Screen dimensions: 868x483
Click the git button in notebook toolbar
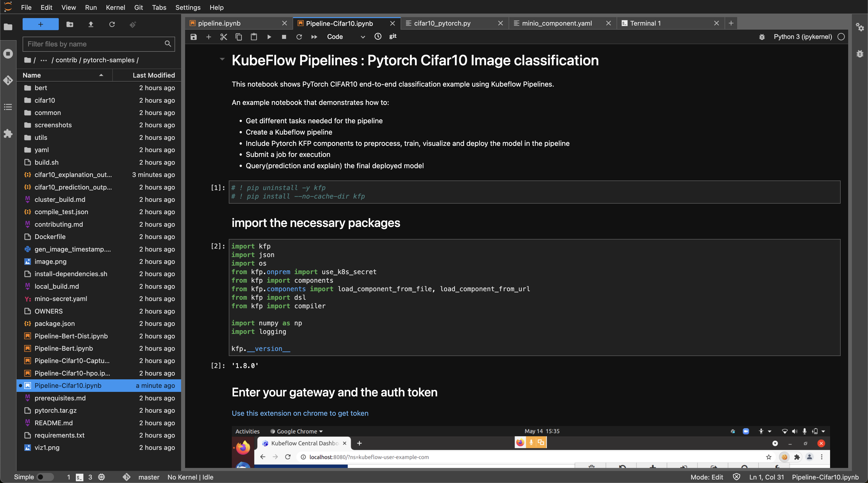393,36
